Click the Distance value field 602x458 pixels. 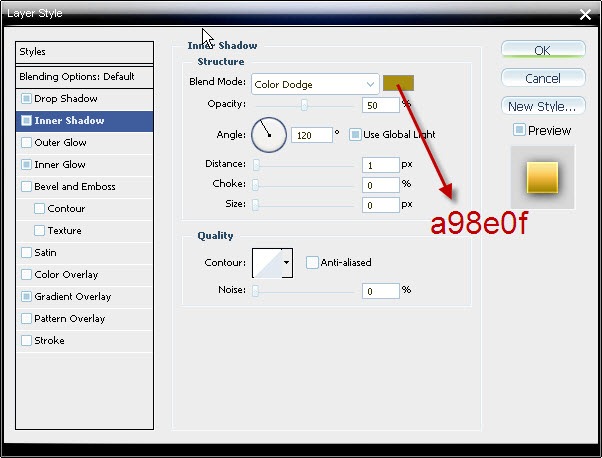(x=380, y=165)
